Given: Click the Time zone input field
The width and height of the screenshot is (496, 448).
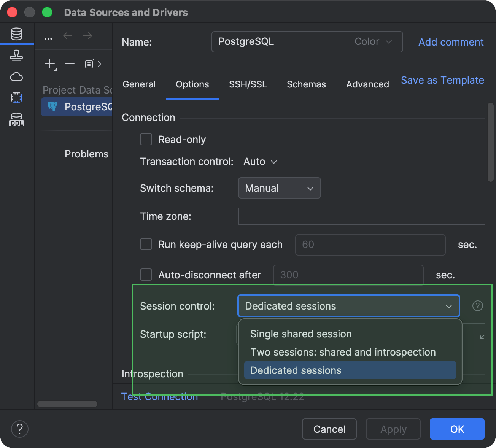Looking at the screenshot, I should tap(362, 216).
